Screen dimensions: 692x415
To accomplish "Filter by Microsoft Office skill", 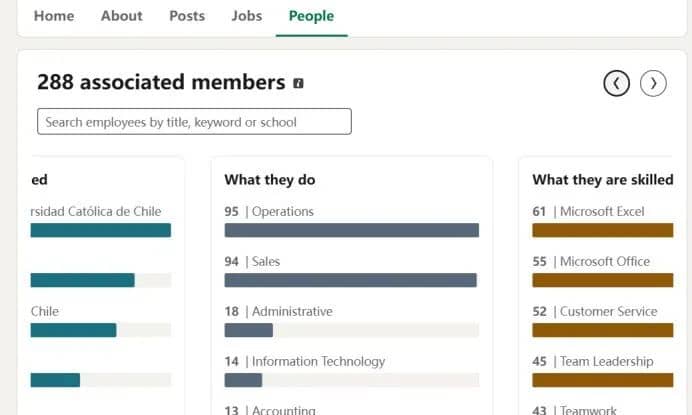I will (x=603, y=280).
